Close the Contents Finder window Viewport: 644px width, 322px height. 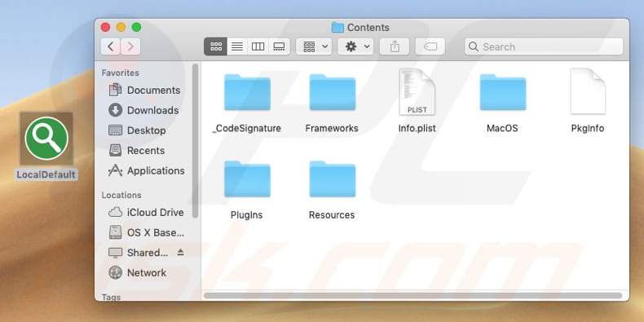click(105, 27)
